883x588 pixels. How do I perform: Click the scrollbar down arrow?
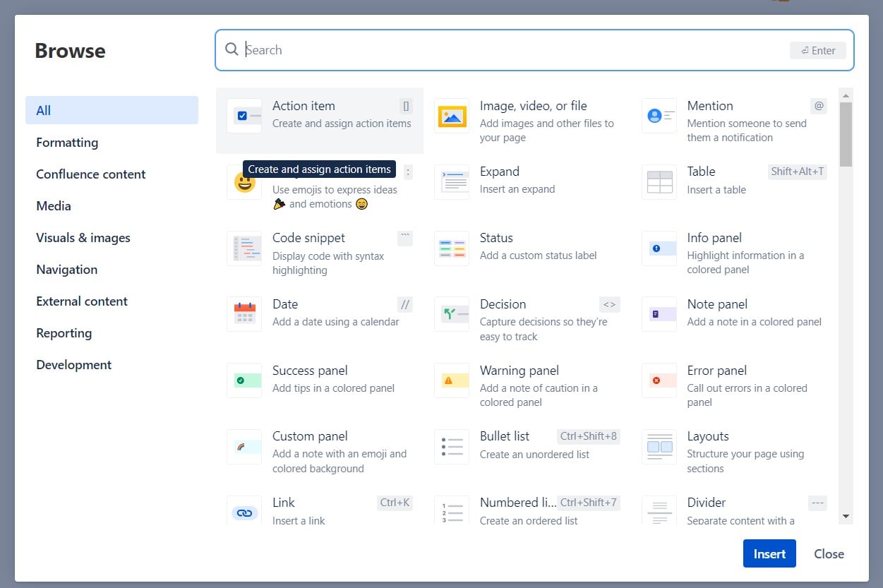(x=846, y=517)
